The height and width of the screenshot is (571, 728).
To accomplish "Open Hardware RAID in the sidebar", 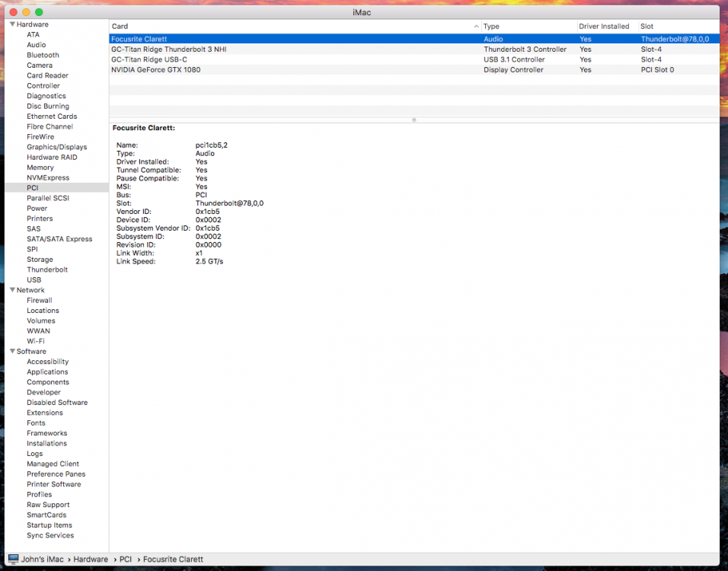I will click(x=52, y=157).
